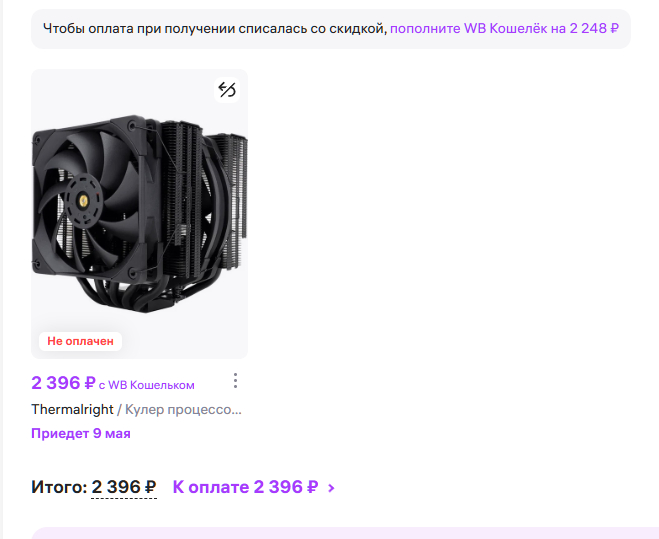Click the с WB Кошельком price note

pyautogui.click(x=147, y=385)
